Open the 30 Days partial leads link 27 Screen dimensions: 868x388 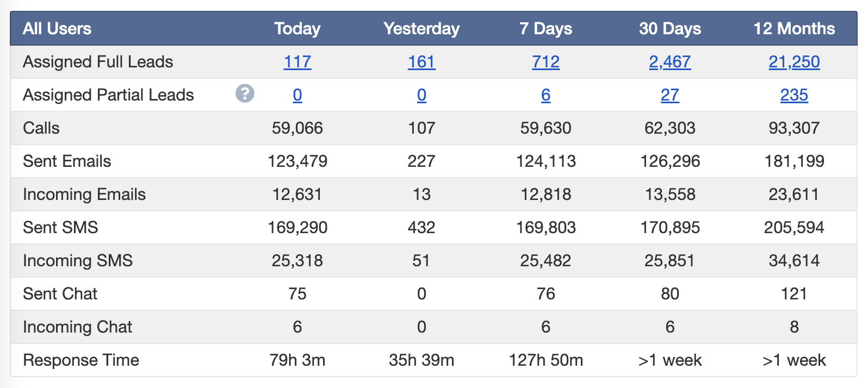670,95
